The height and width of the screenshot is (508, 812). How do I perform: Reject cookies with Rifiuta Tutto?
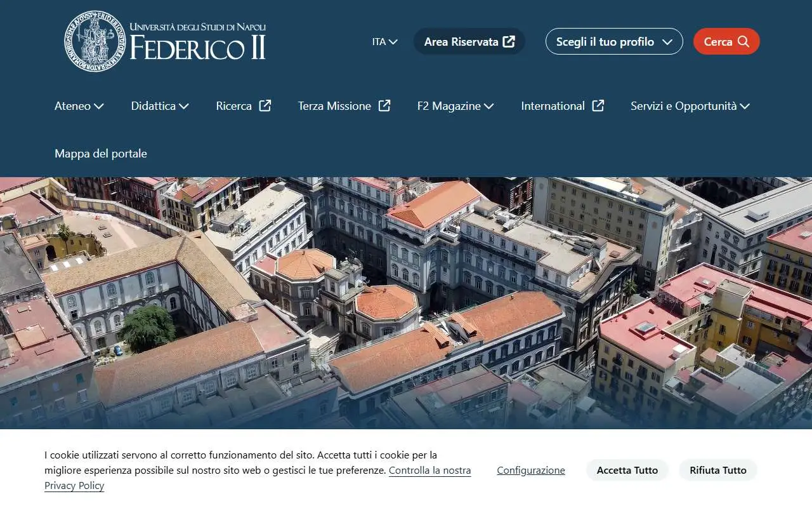[x=718, y=471]
